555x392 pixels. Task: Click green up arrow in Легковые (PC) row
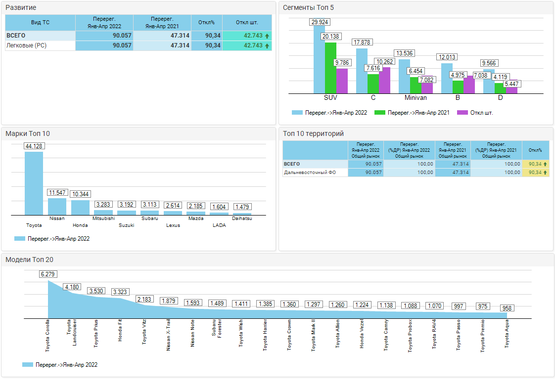tap(267, 45)
